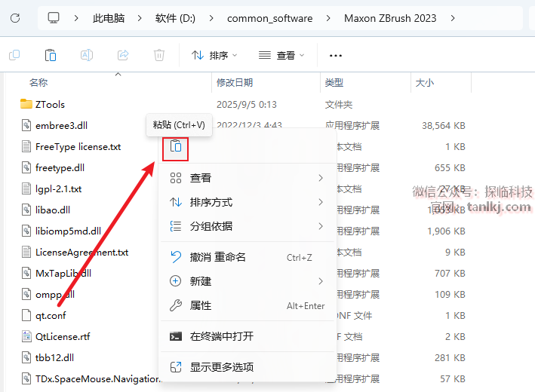The height and width of the screenshot is (392, 535).
Task: Click the ompp.dll file icon
Action: [x=26, y=294]
